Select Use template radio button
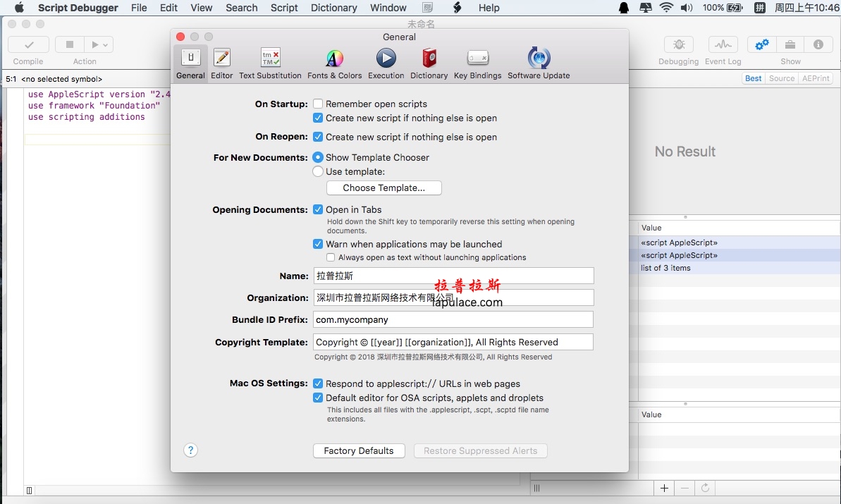The height and width of the screenshot is (504, 841). pos(318,171)
